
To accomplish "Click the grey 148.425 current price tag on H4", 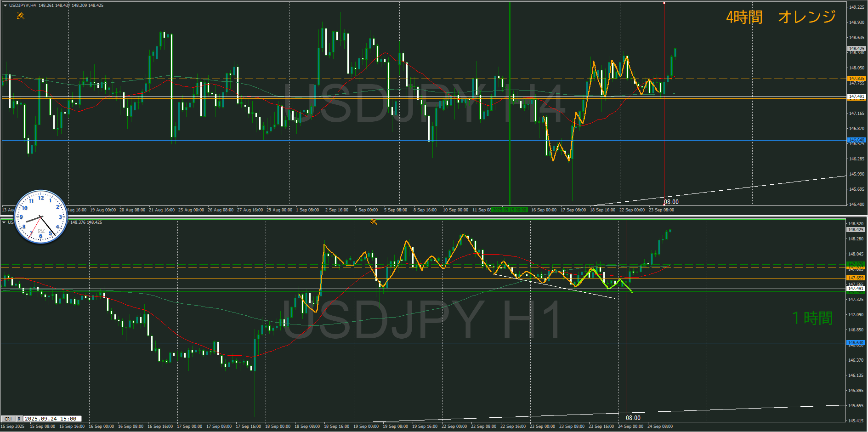I will click(856, 48).
